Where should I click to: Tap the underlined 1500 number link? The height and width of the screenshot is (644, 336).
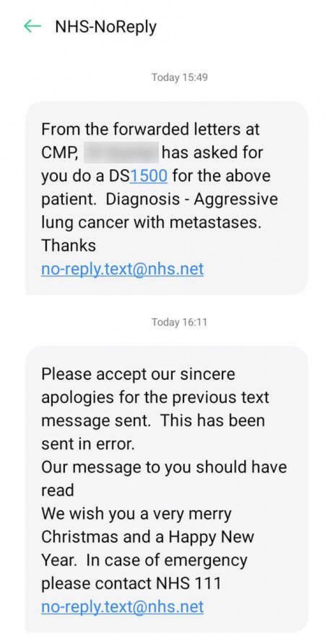pos(149,176)
